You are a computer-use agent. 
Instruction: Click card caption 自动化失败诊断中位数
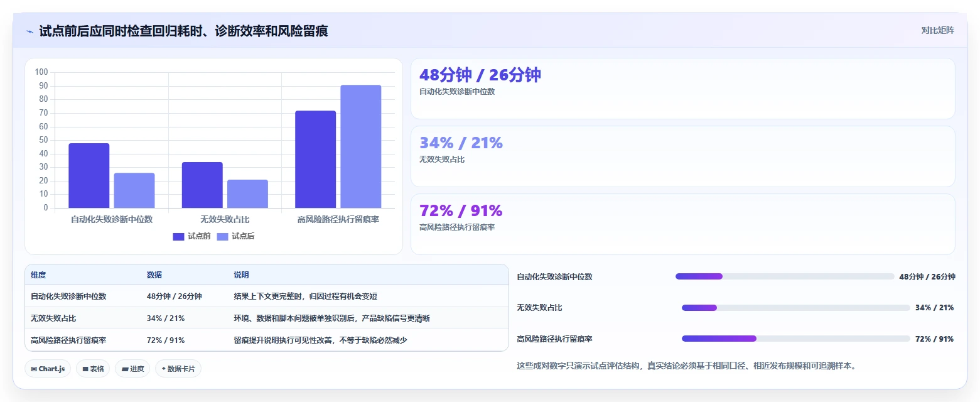457,92
